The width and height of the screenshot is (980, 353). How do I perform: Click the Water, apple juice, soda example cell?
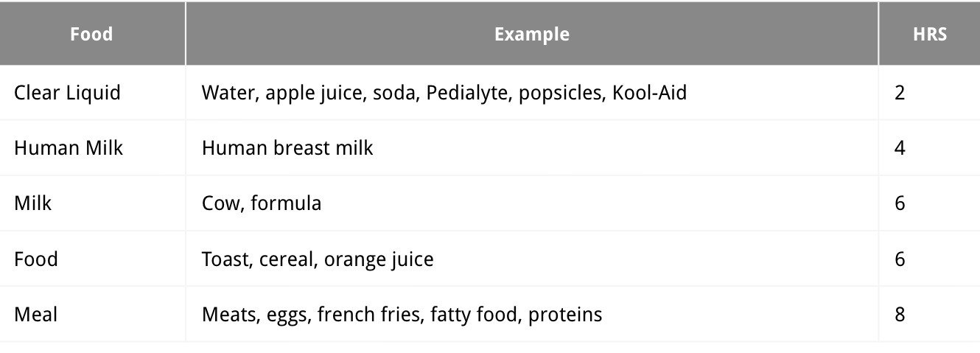444,93
